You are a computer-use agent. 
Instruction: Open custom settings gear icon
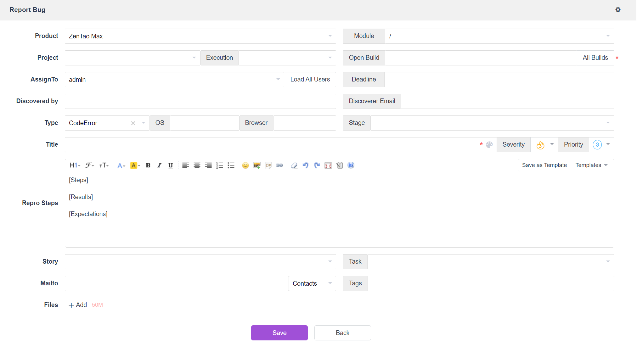click(618, 10)
